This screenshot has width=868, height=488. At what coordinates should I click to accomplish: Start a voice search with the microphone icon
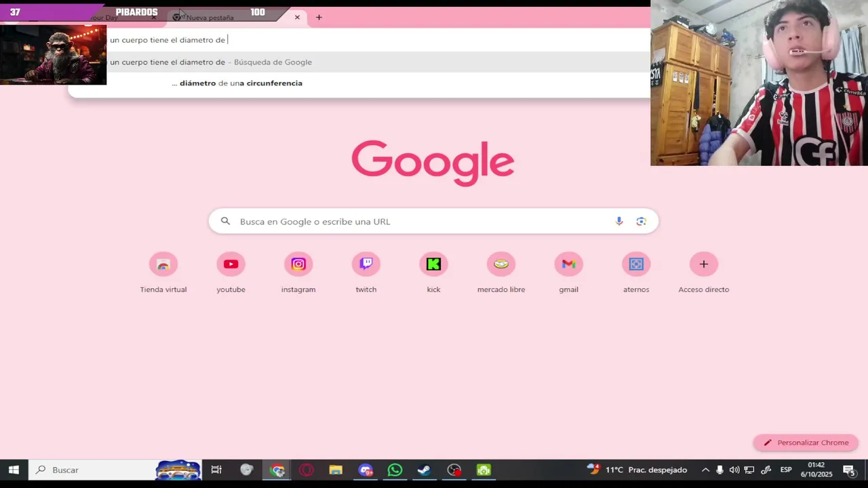tap(619, 222)
